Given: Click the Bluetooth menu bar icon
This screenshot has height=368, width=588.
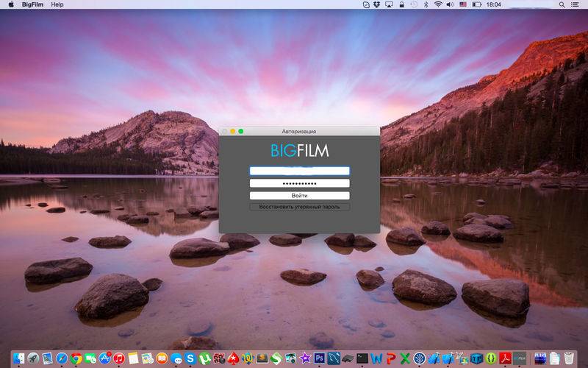Looking at the screenshot, I should click(426, 4).
